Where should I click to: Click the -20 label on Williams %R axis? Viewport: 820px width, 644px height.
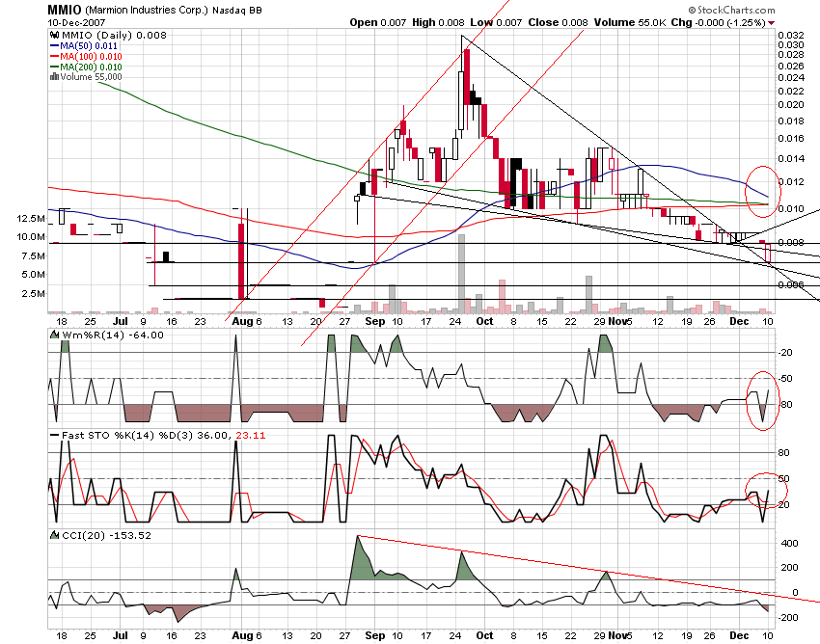[785, 352]
